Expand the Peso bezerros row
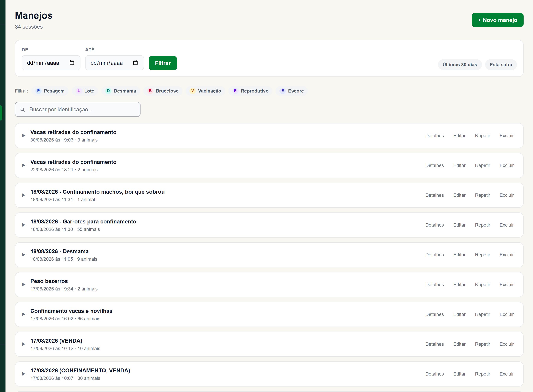 tap(24, 285)
